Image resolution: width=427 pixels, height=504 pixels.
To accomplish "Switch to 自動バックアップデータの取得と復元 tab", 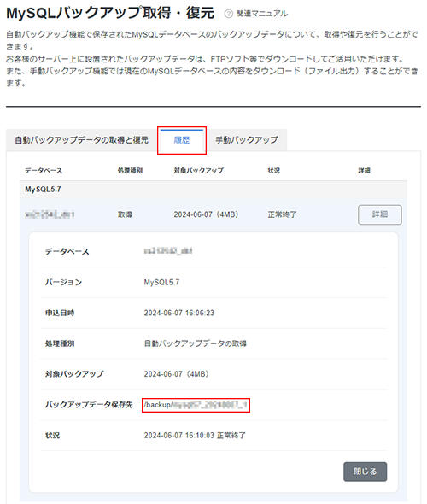I will [x=82, y=140].
